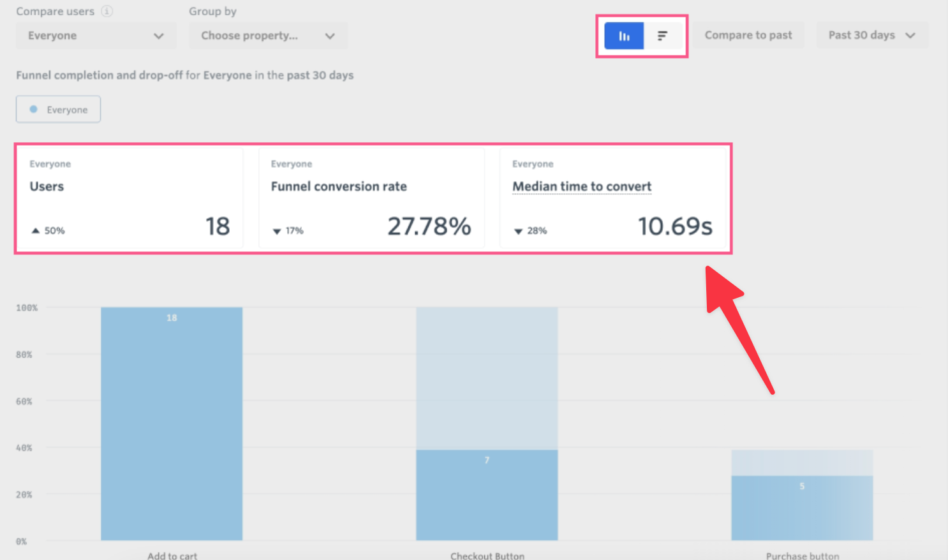Select the Users metric card
Image resolution: width=948 pixels, height=560 pixels.
pyautogui.click(x=130, y=198)
